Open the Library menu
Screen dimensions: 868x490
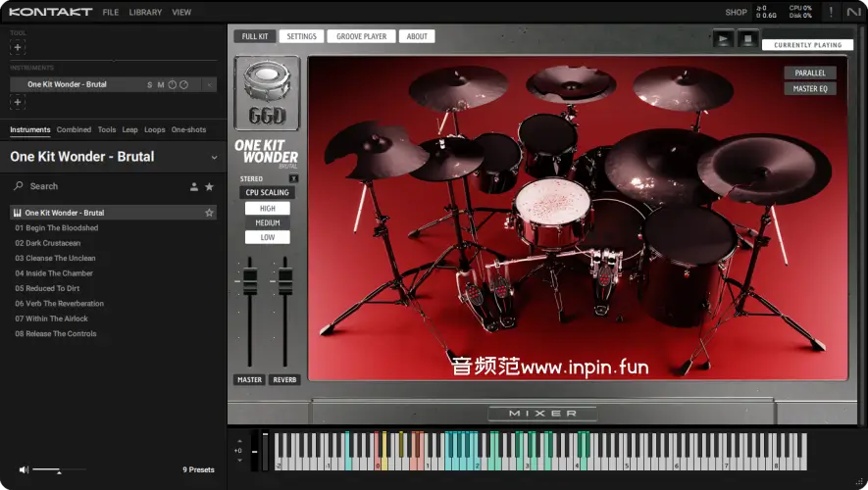click(145, 13)
